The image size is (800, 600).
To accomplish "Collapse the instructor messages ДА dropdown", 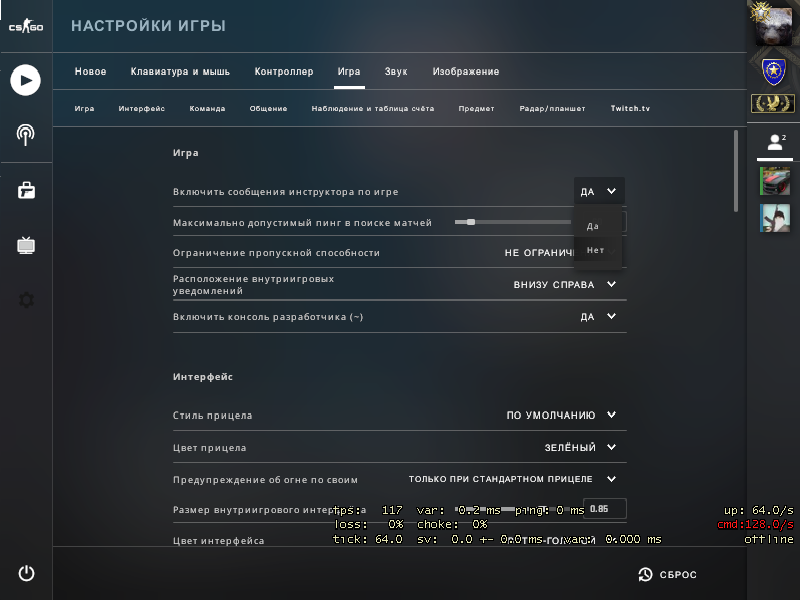I will [599, 191].
